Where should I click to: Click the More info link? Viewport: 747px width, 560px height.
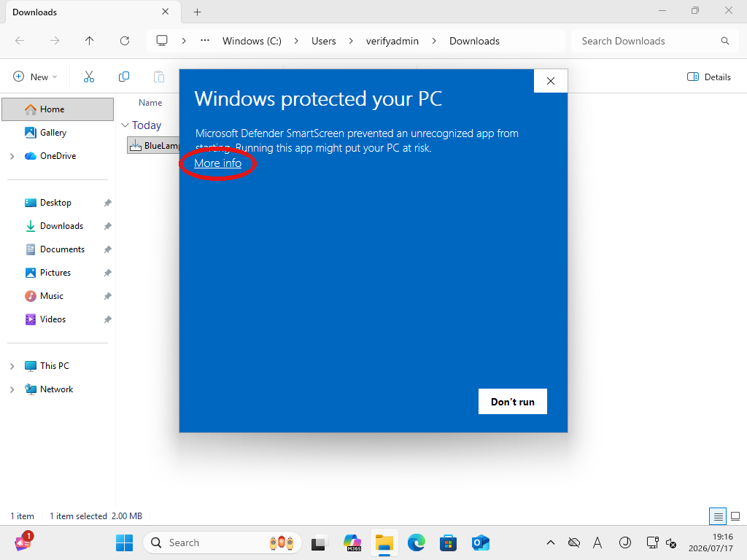pos(217,163)
